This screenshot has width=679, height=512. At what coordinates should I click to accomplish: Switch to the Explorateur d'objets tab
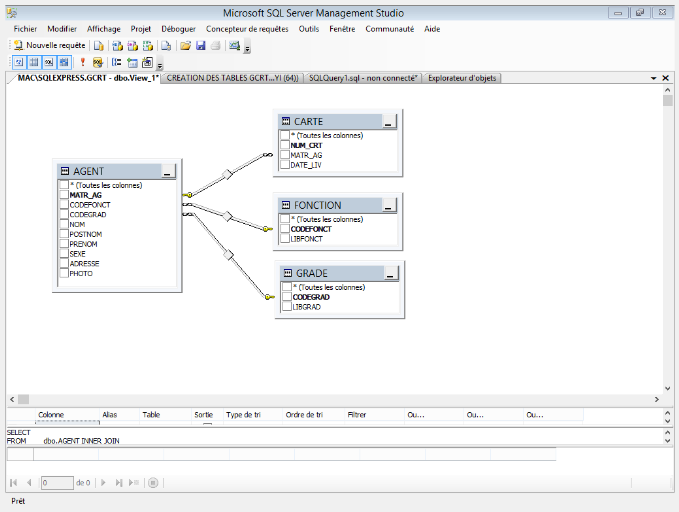pyautogui.click(x=462, y=78)
